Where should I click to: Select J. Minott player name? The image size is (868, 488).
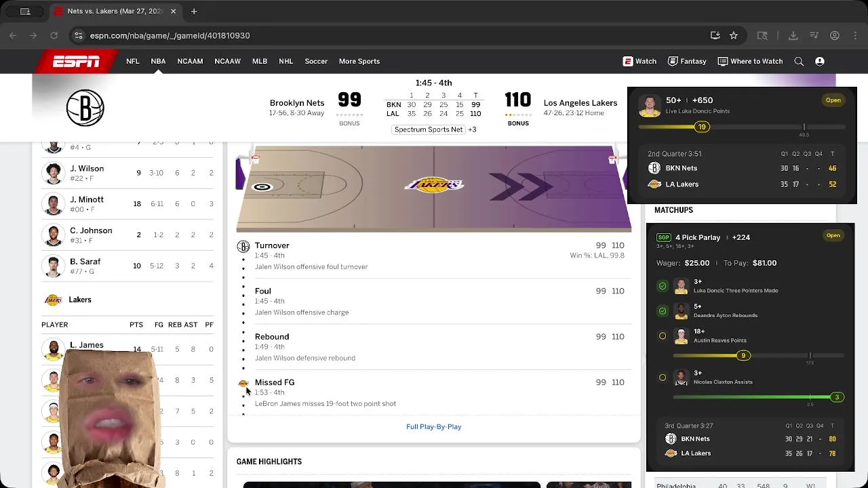point(87,200)
